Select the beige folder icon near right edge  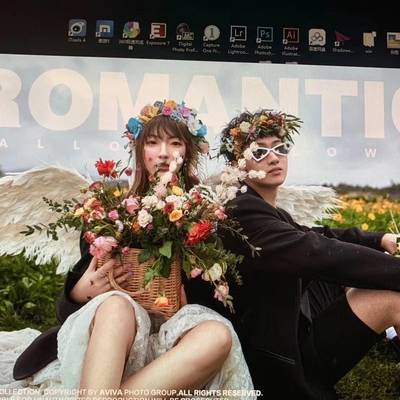(369, 39)
